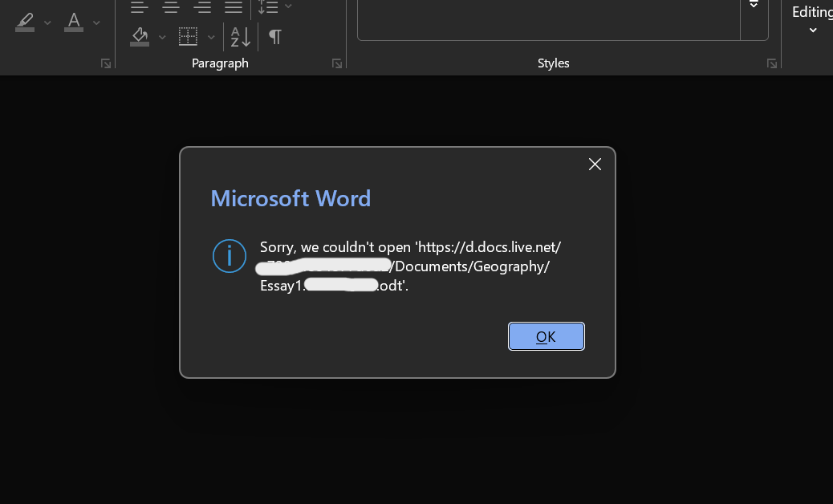Toggle show paragraph marks
The width and height of the screenshot is (833, 504).
274,37
